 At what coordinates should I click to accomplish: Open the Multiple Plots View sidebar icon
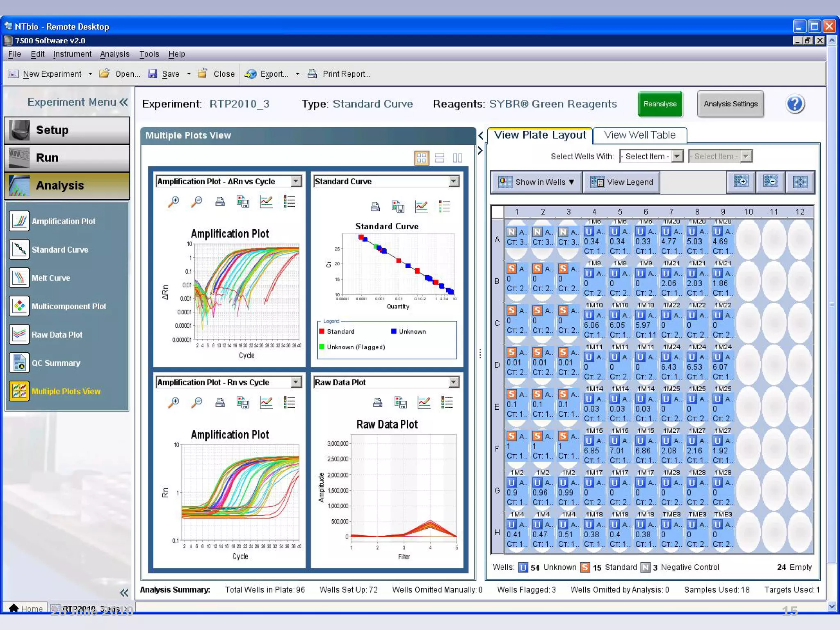click(x=19, y=391)
